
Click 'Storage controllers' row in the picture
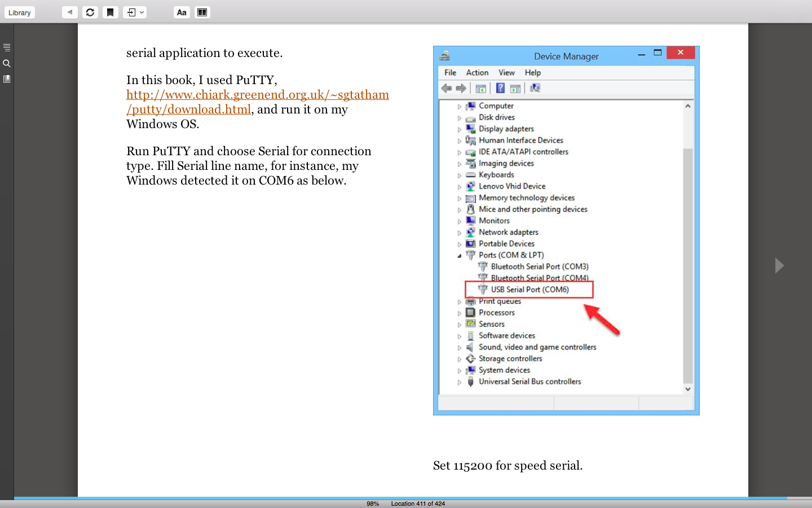pos(504,358)
